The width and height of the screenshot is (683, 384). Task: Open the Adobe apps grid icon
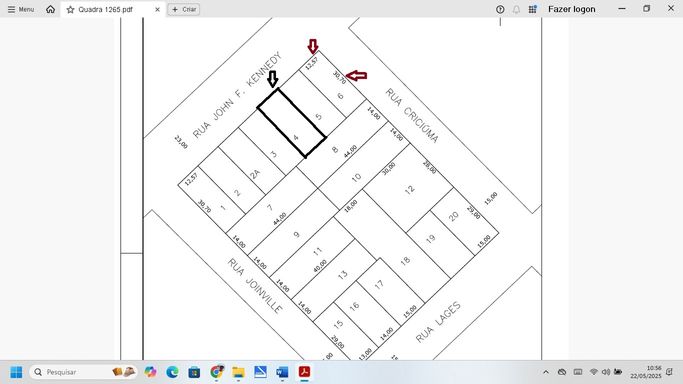(x=532, y=9)
